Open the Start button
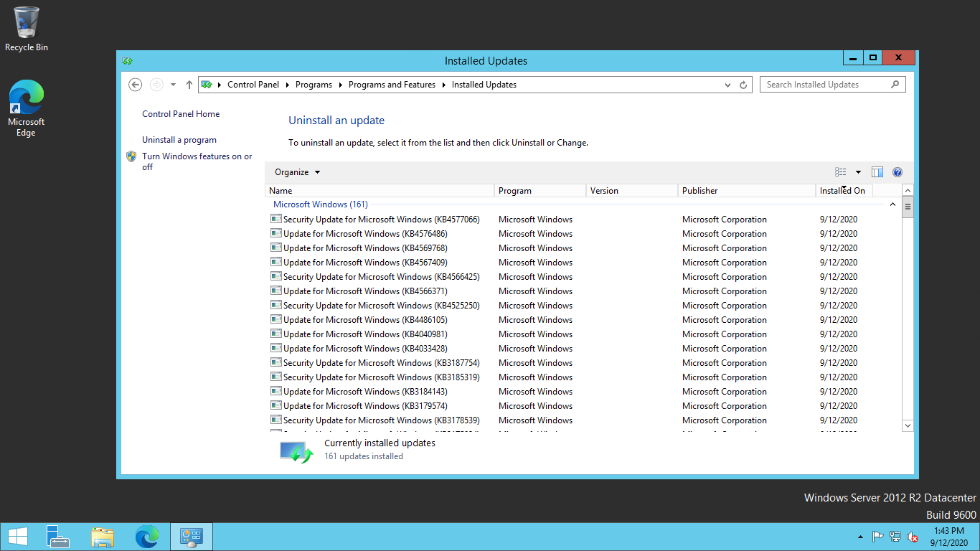Image resolution: width=980 pixels, height=551 pixels. tap(18, 537)
